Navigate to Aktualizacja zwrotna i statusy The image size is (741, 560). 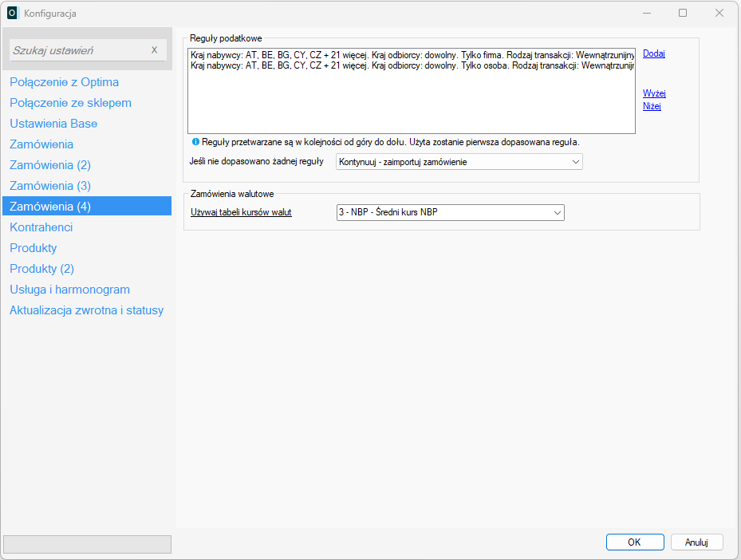(x=86, y=310)
